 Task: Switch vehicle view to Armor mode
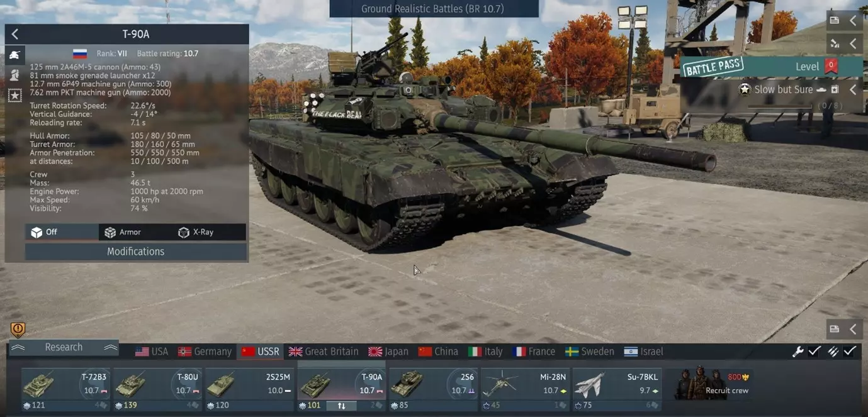[135, 232]
